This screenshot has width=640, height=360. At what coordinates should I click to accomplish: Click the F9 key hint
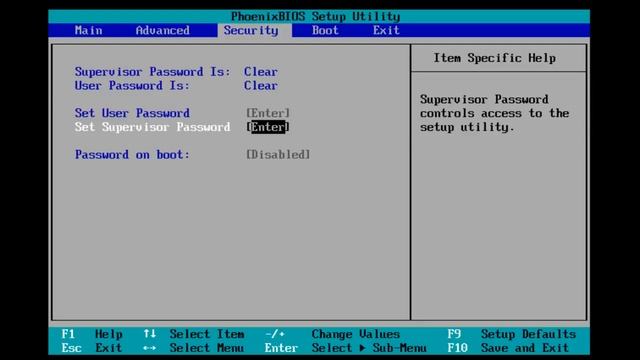pyautogui.click(x=454, y=334)
